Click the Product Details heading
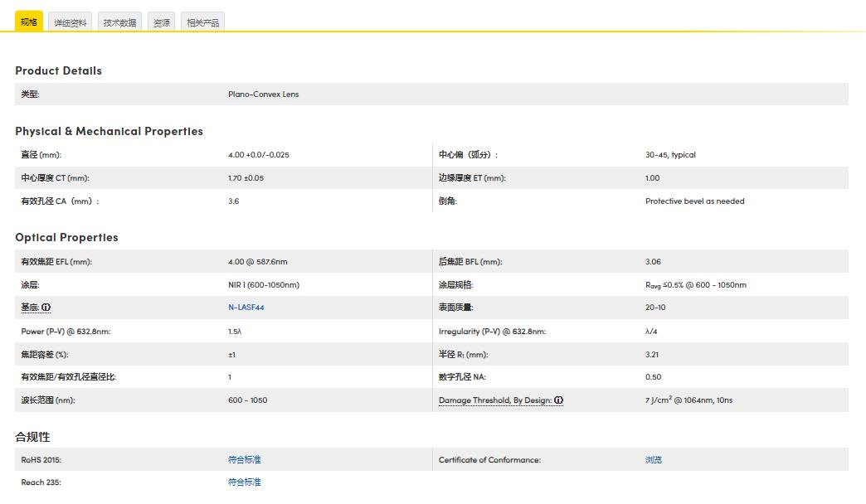The image size is (866, 504). 58,71
